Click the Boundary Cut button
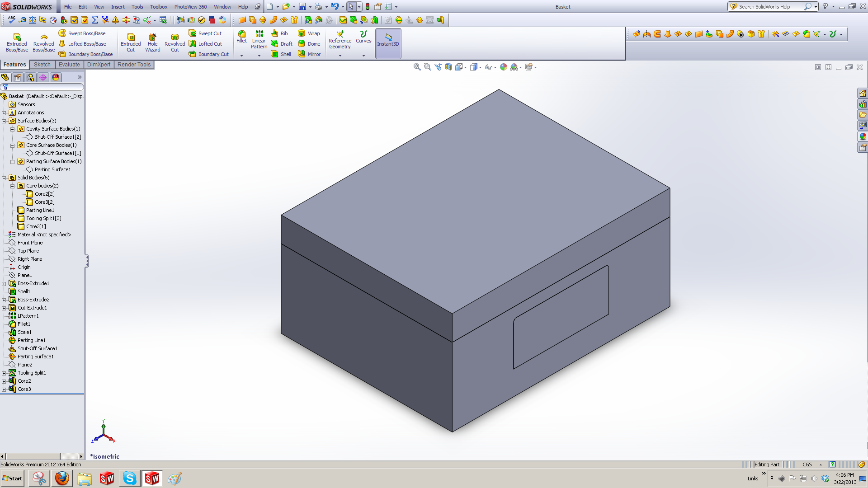Viewport: 868px width, 488px height. (209, 54)
